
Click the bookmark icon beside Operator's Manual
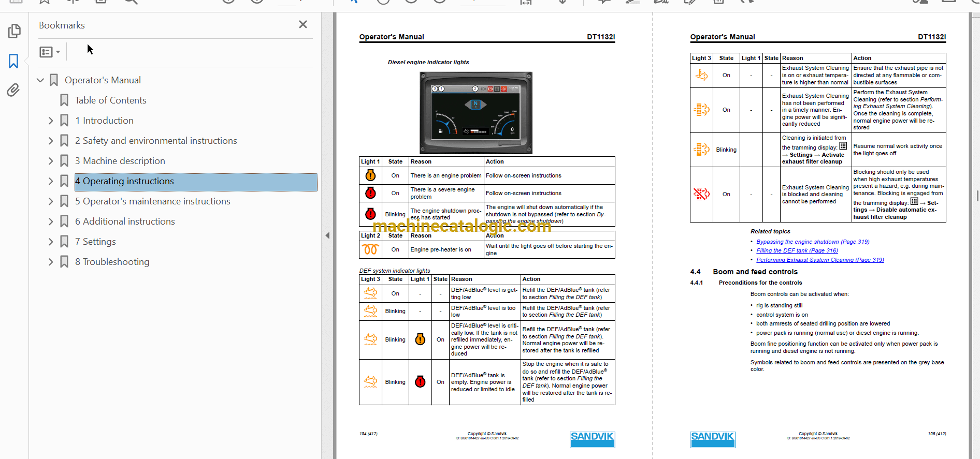click(54, 80)
